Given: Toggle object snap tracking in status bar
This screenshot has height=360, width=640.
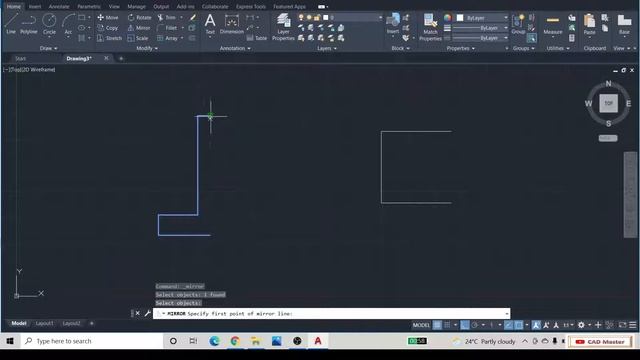Looking at the screenshot, I should (508, 325).
